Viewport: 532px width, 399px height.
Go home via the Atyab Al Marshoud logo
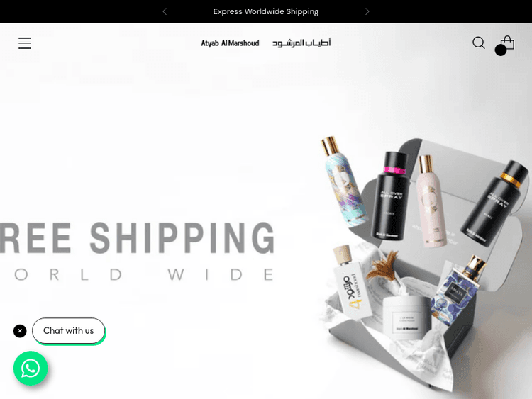pyautogui.click(x=230, y=43)
